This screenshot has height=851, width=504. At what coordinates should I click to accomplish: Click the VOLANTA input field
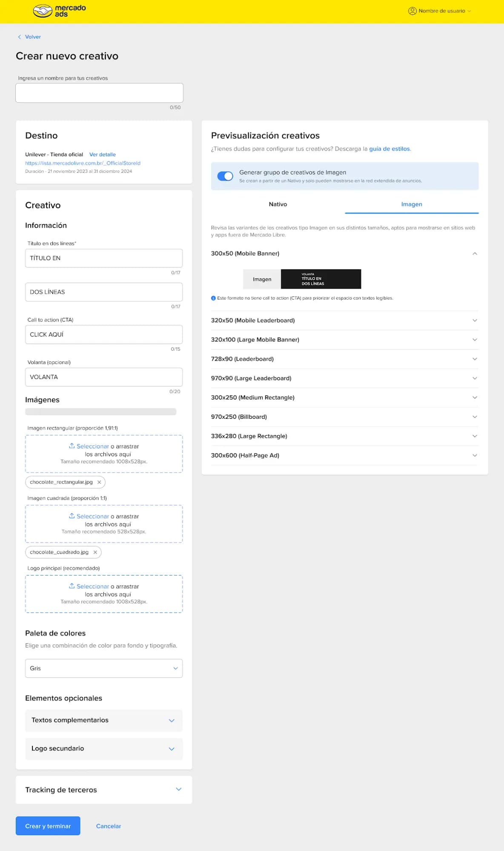tap(104, 377)
